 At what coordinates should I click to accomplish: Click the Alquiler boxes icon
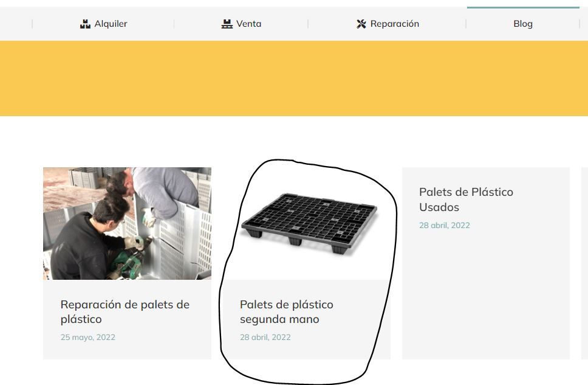coord(85,24)
